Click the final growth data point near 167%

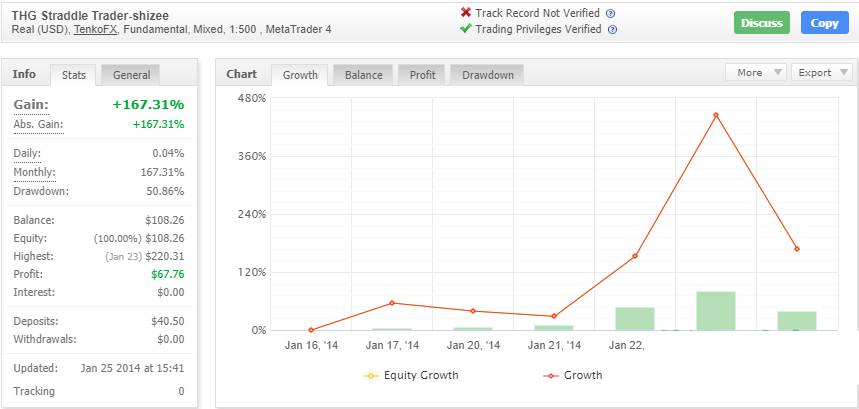(x=797, y=249)
